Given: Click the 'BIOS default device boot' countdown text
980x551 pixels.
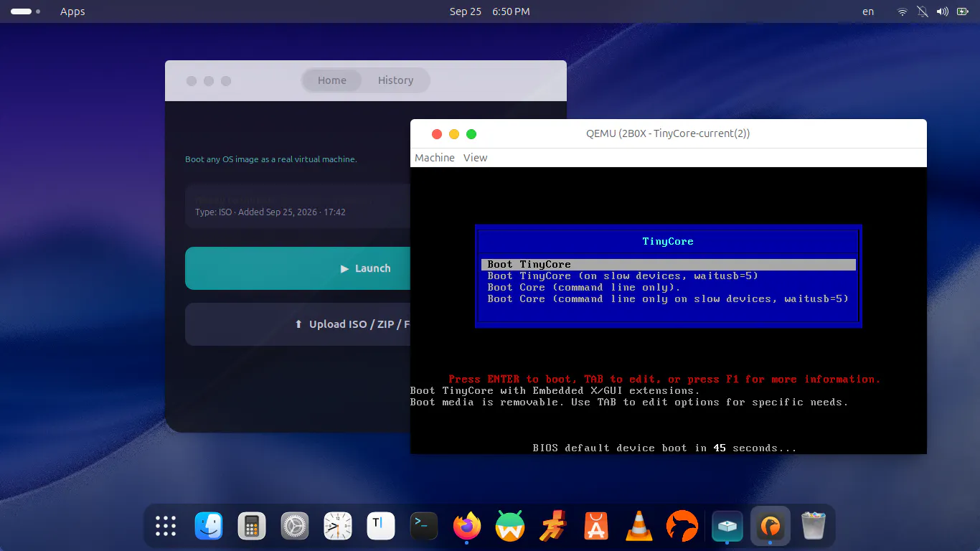Looking at the screenshot, I should pyautogui.click(x=664, y=448).
